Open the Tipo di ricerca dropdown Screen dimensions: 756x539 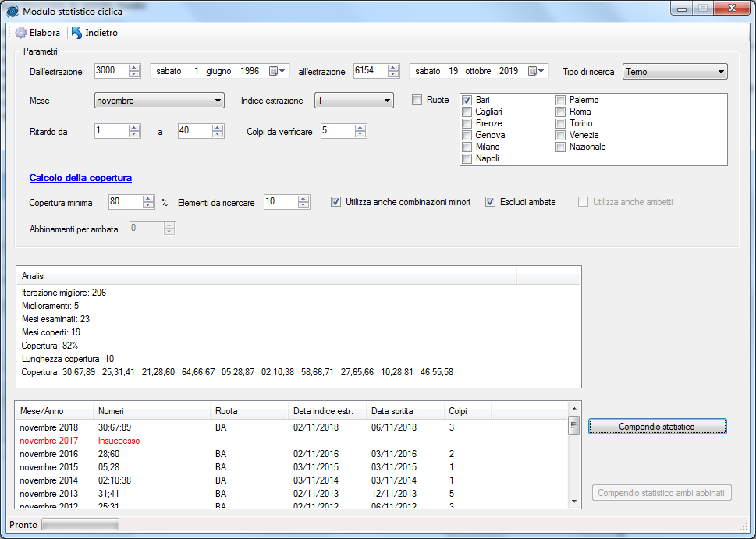tap(675, 71)
